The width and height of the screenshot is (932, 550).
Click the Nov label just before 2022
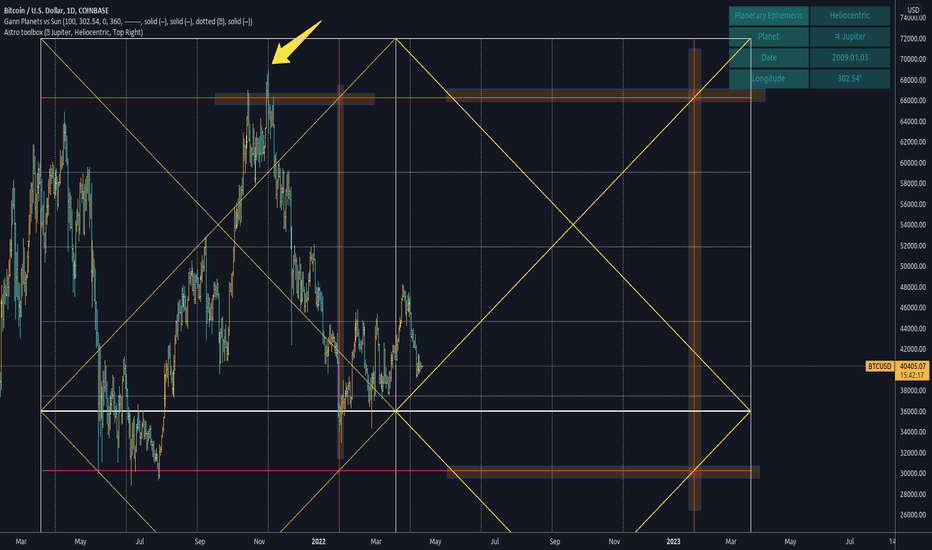point(259,542)
